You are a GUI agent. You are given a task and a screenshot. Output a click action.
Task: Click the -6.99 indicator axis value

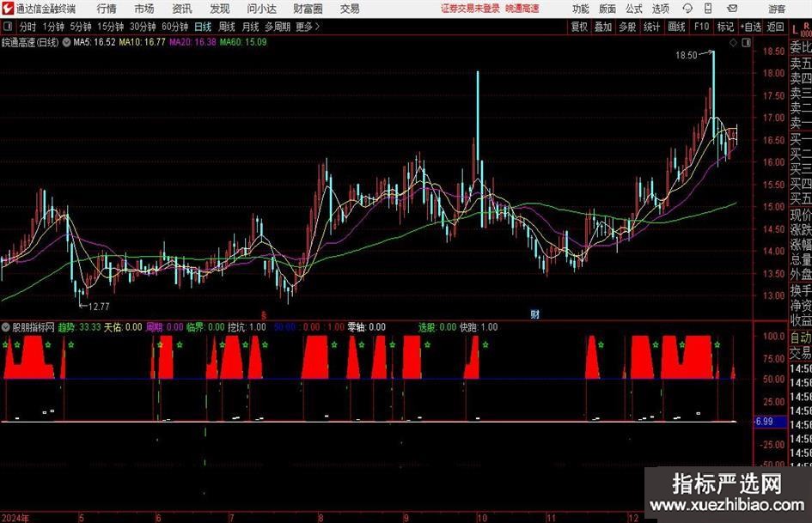(x=763, y=422)
